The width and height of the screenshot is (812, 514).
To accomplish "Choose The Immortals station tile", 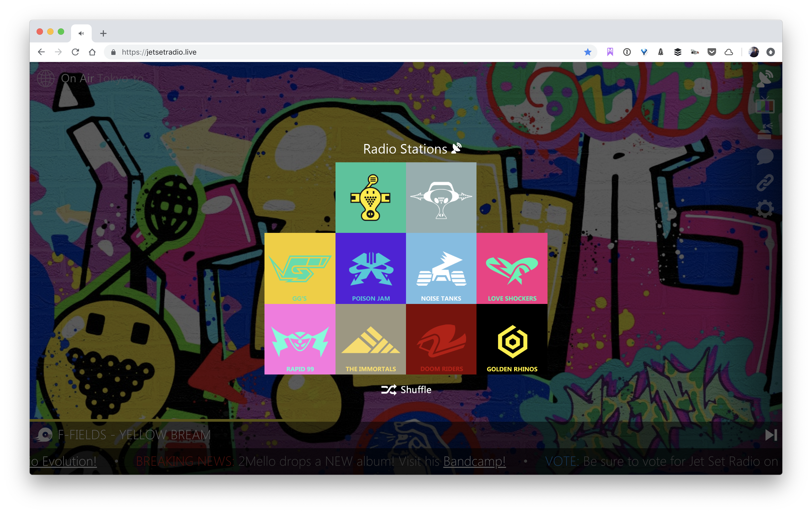I will pyautogui.click(x=370, y=339).
